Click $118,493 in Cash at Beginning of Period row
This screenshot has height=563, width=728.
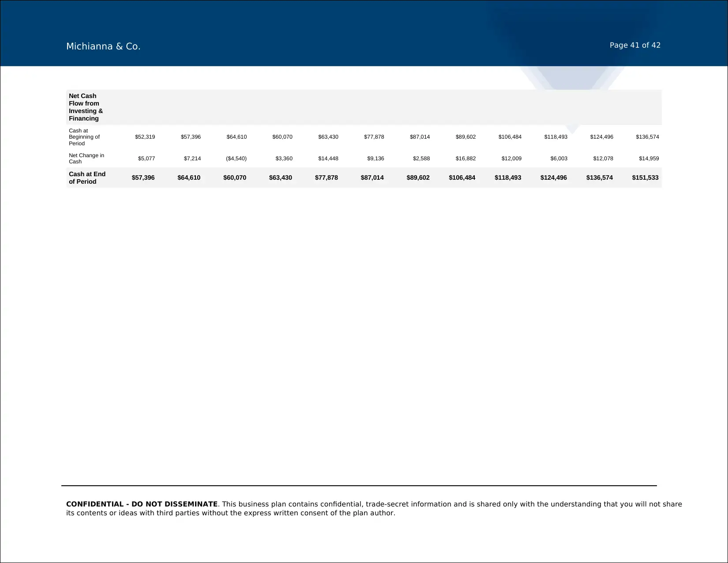[x=556, y=137]
